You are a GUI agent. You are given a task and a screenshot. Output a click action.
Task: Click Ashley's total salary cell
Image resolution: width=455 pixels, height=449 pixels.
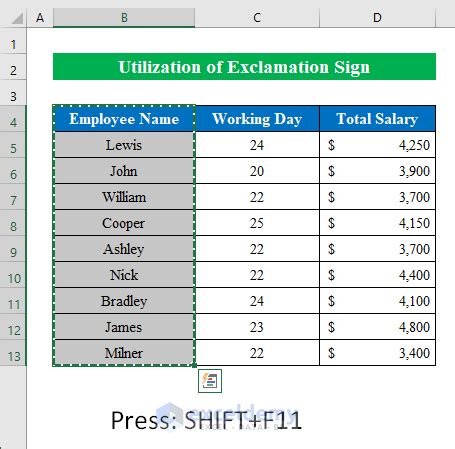click(x=377, y=249)
